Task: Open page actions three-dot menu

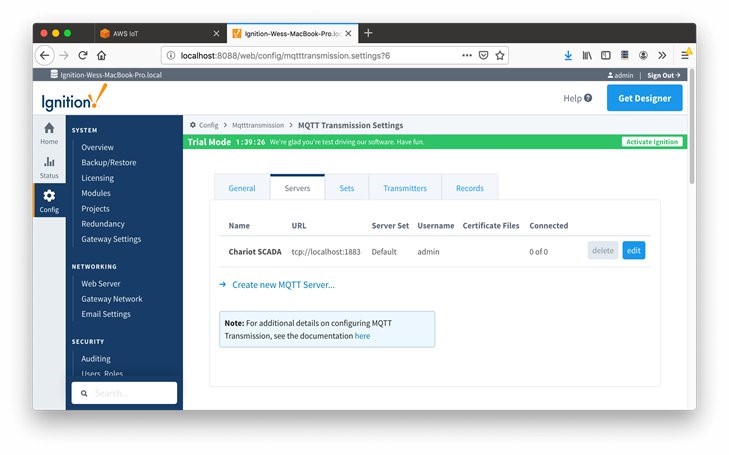Action: tap(467, 55)
